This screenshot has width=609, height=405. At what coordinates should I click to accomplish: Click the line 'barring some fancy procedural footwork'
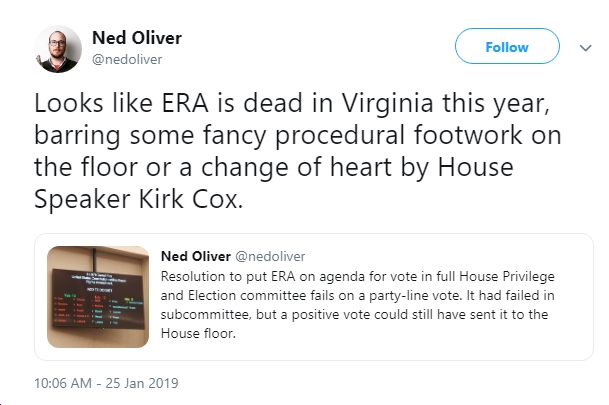click(x=298, y=136)
